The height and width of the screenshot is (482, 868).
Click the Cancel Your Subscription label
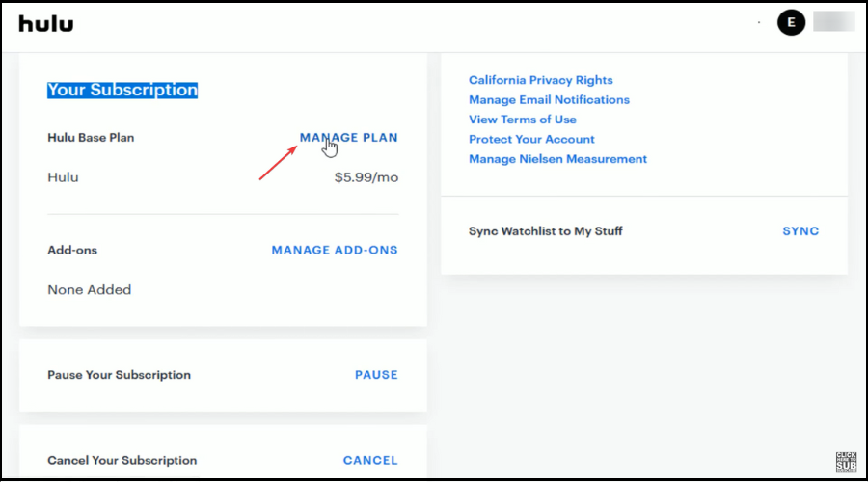(122, 461)
